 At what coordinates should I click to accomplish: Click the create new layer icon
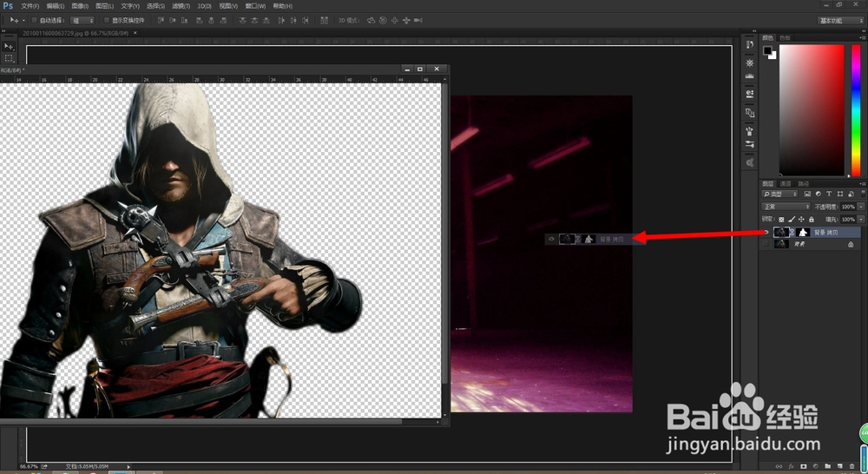pos(839,466)
